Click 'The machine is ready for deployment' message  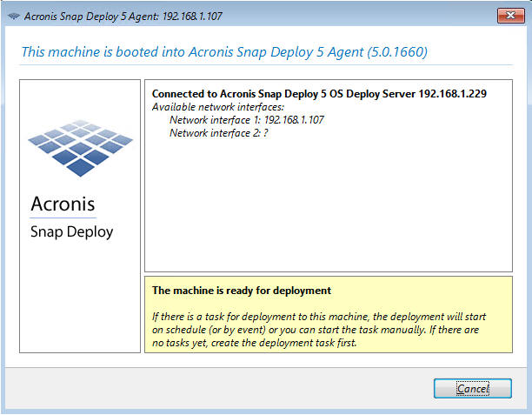242,291
